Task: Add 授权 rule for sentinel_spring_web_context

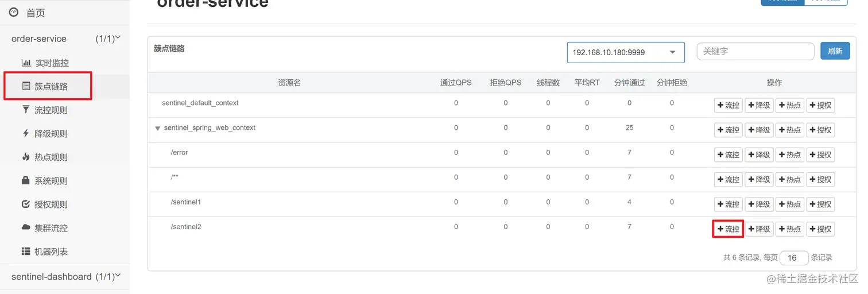Action: click(820, 130)
